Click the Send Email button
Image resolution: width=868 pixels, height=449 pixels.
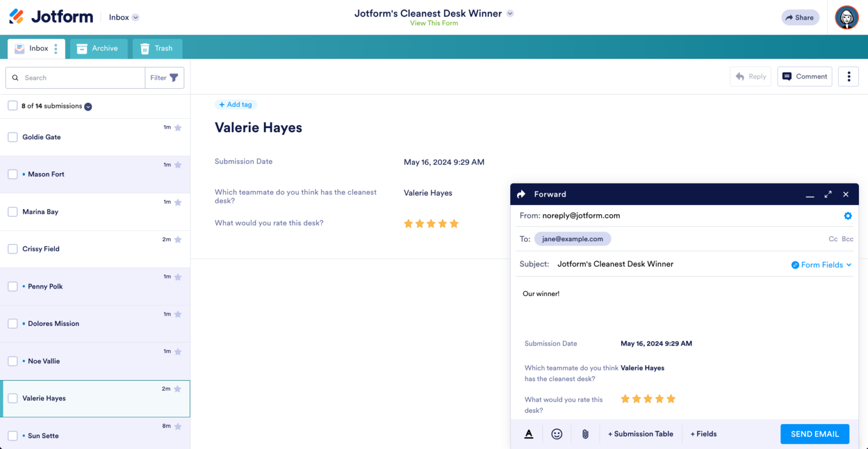(814, 434)
